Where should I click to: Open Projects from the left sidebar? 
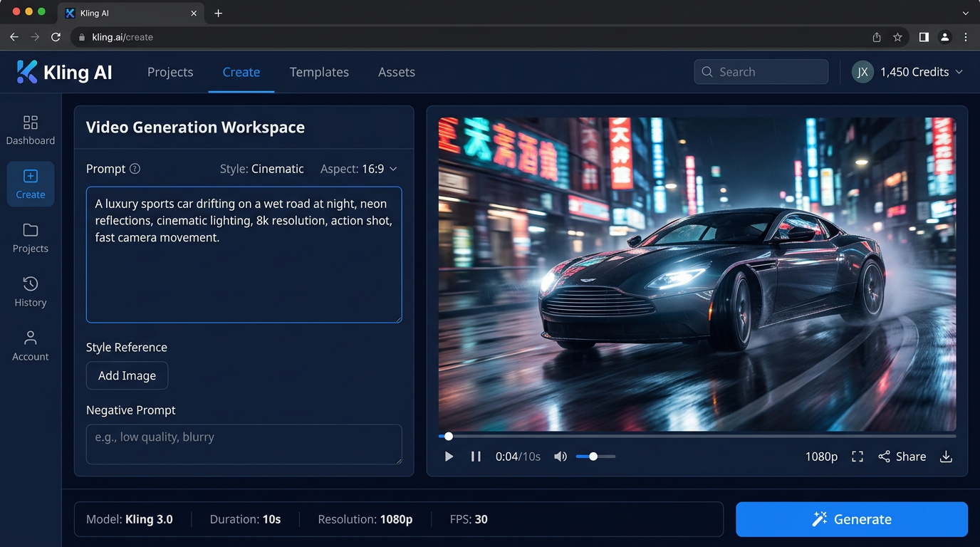click(x=30, y=237)
